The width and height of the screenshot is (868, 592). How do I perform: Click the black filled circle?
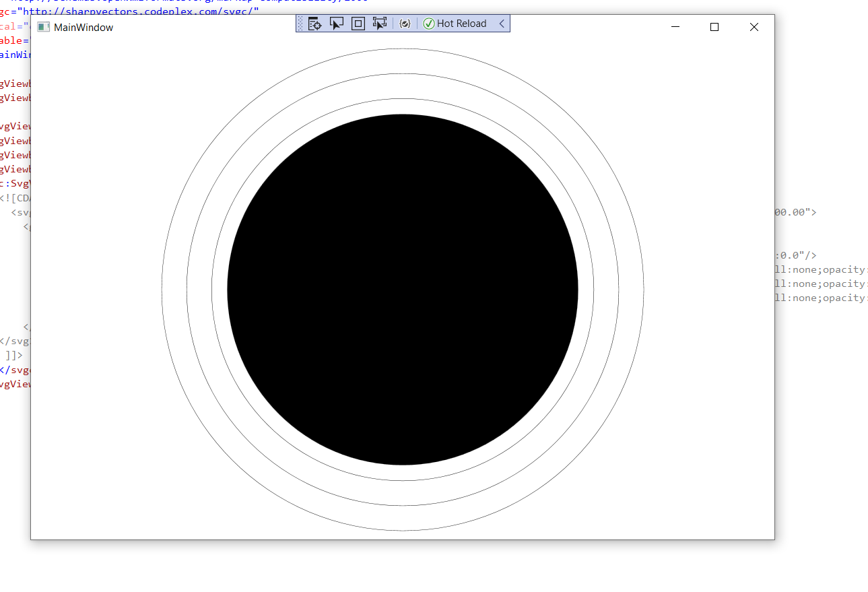[x=402, y=290]
